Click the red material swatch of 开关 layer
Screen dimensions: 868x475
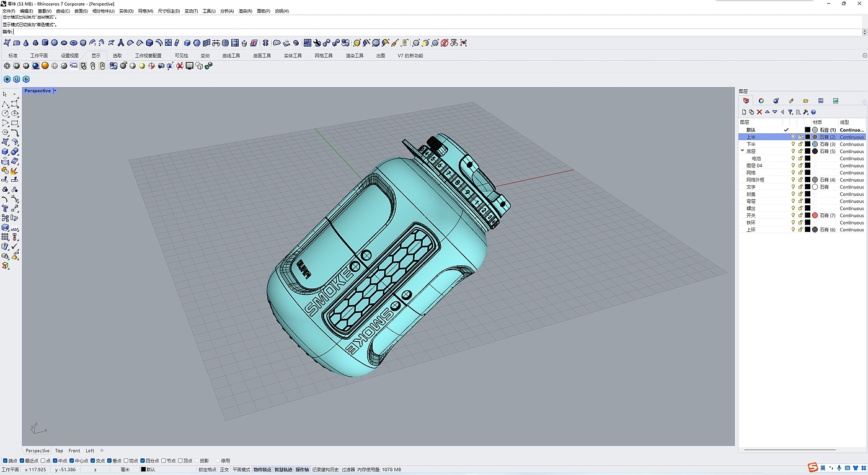[x=815, y=215]
